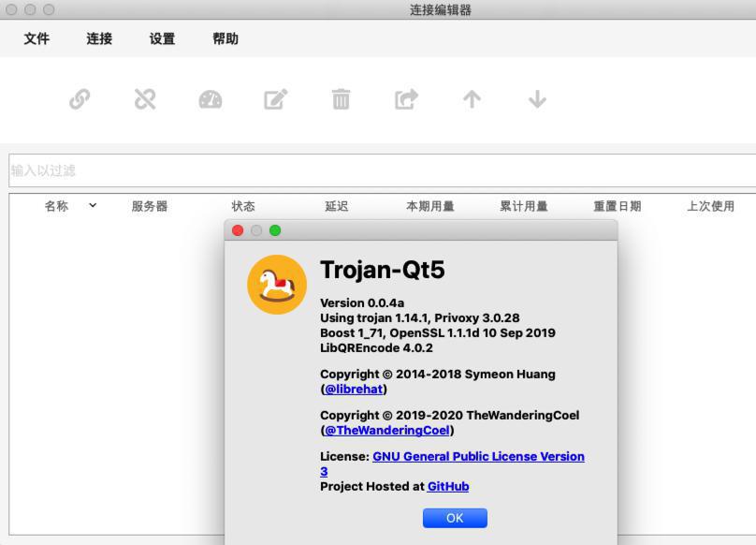Click the disconnect broken-link icon
The width and height of the screenshot is (756, 545).
145,99
